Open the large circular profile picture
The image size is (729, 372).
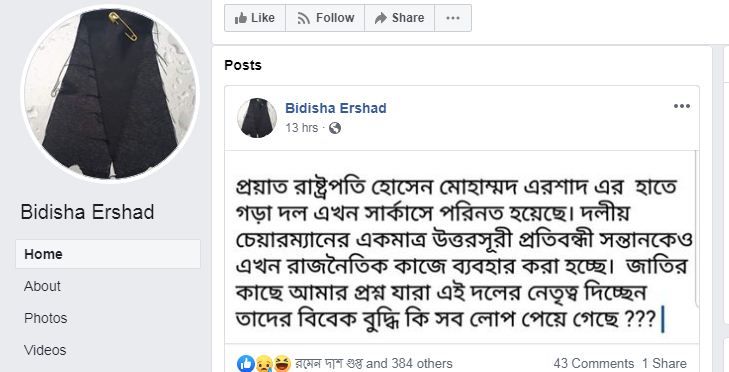[x=110, y=93]
